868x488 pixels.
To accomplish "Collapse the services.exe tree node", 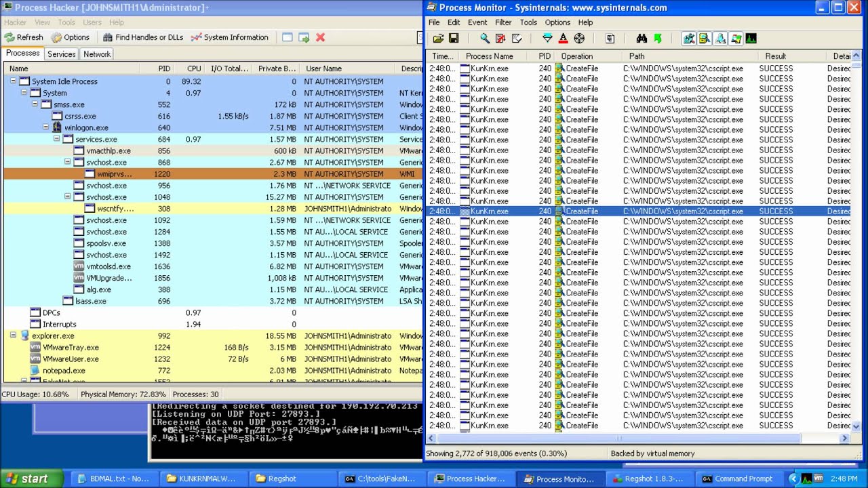I will (56, 139).
